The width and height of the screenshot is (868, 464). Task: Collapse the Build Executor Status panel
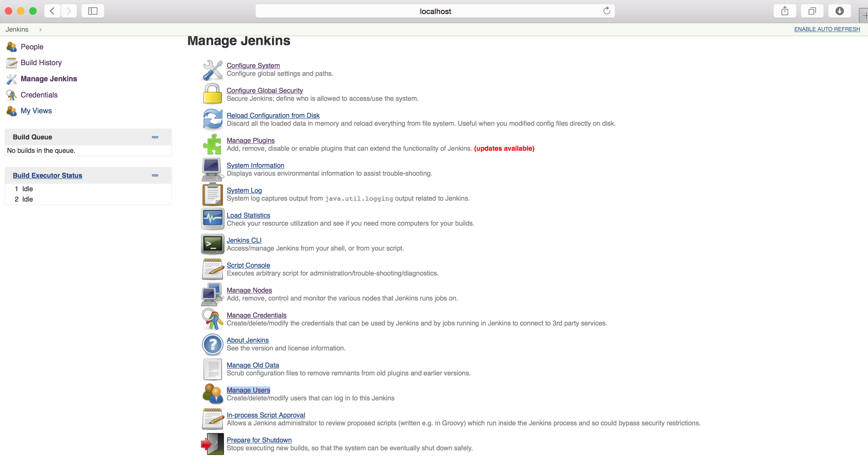click(155, 175)
